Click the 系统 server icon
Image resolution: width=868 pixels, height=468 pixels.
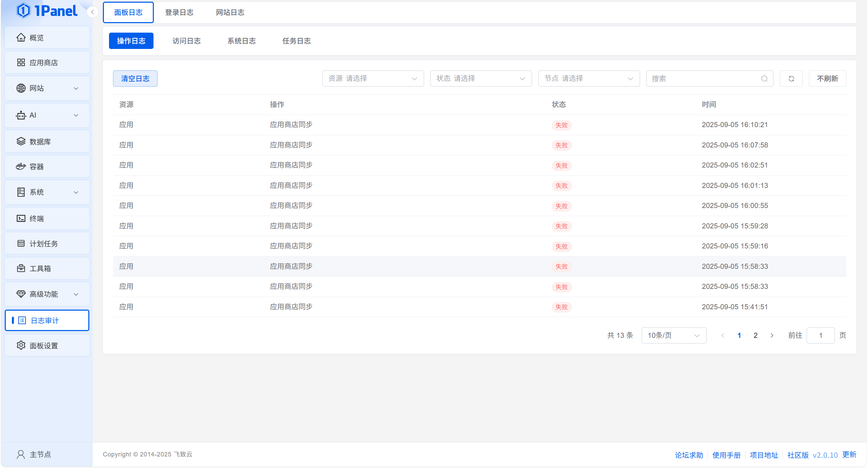21,192
